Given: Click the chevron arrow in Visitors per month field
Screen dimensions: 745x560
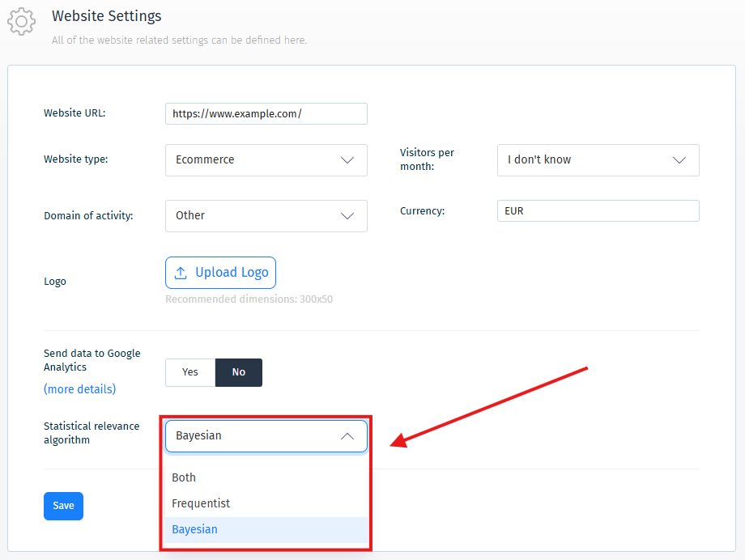Looking at the screenshot, I should coord(679,160).
